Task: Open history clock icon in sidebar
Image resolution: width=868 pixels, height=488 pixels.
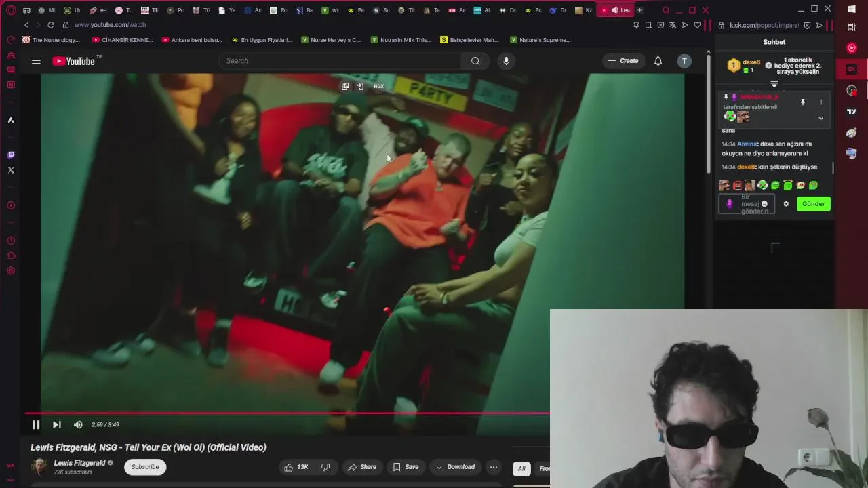Action: tap(11, 241)
